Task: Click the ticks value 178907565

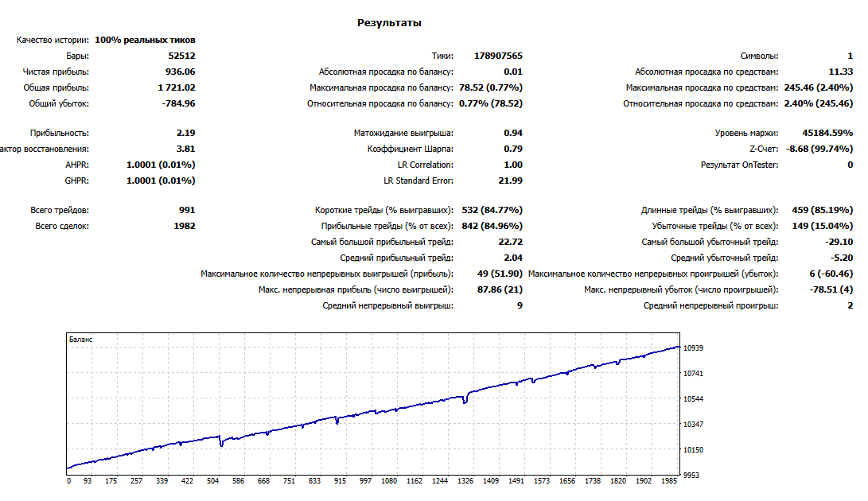Action: (x=491, y=56)
